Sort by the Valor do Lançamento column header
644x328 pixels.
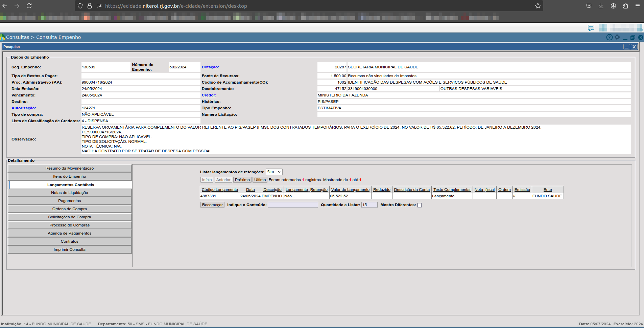coord(350,190)
